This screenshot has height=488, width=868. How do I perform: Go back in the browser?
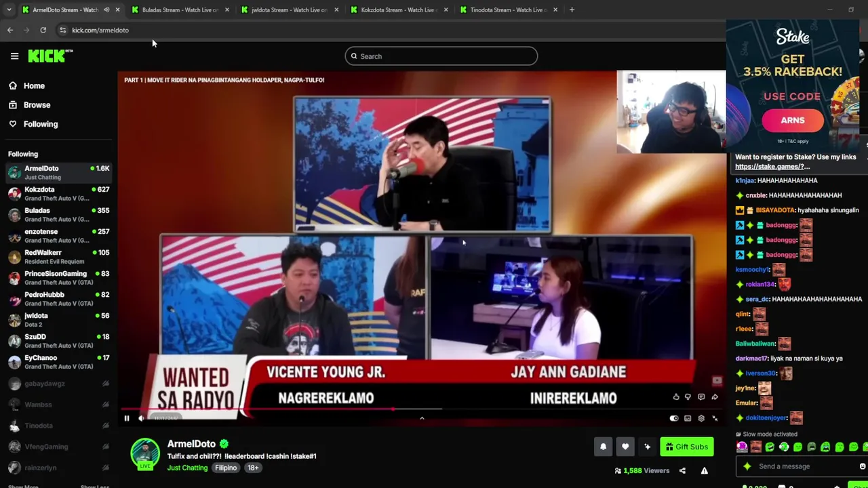(x=10, y=30)
